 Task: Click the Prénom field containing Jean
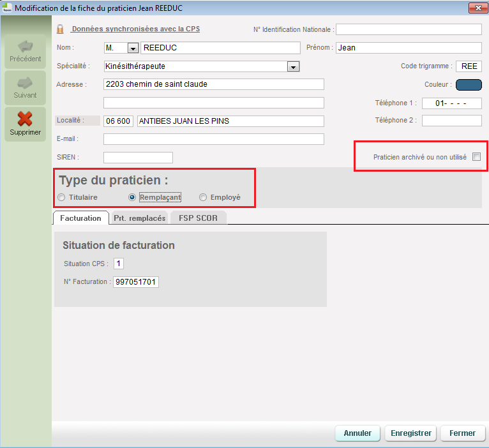coord(409,48)
